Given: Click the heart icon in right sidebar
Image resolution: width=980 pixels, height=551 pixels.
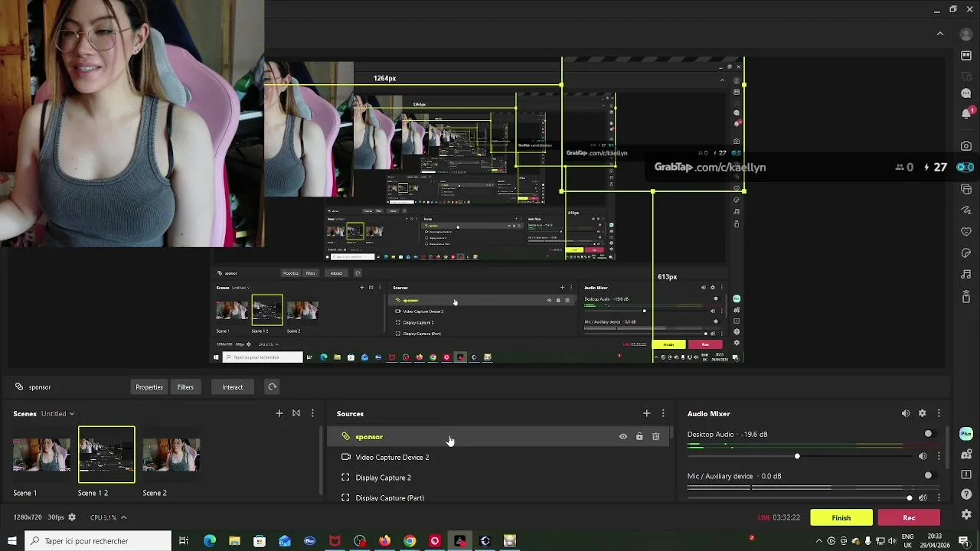Looking at the screenshot, I should [966, 231].
